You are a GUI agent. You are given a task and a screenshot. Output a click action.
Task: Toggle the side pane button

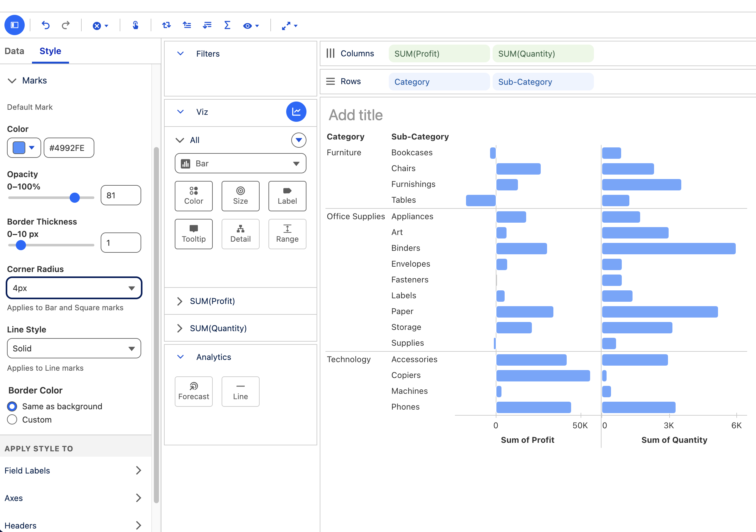(15, 25)
